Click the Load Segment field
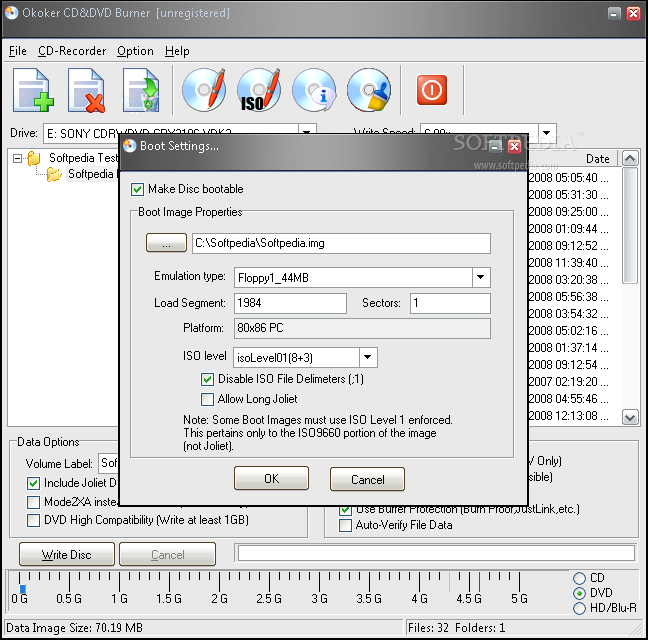The height and width of the screenshot is (640, 648). click(x=290, y=303)
